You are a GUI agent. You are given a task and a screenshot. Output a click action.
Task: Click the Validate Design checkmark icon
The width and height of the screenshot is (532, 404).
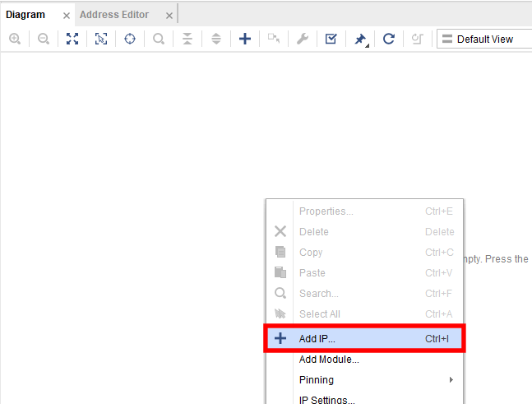pos(331,39)
